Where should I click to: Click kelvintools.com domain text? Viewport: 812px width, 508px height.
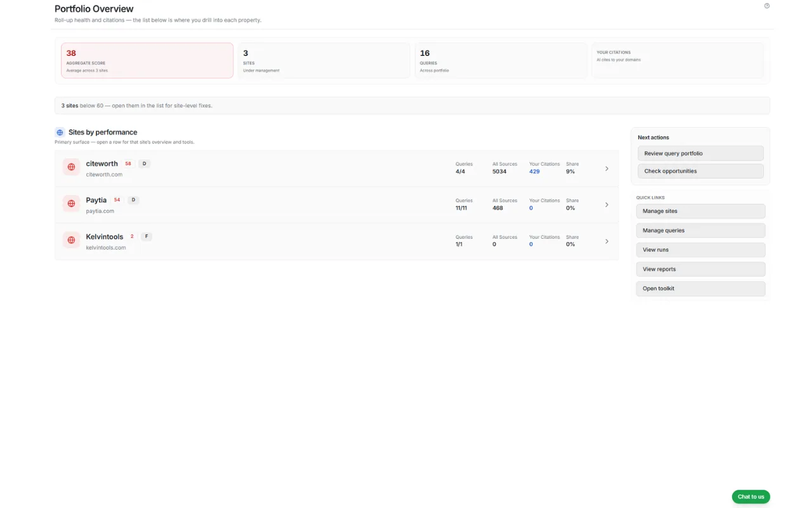pos(106,248)
